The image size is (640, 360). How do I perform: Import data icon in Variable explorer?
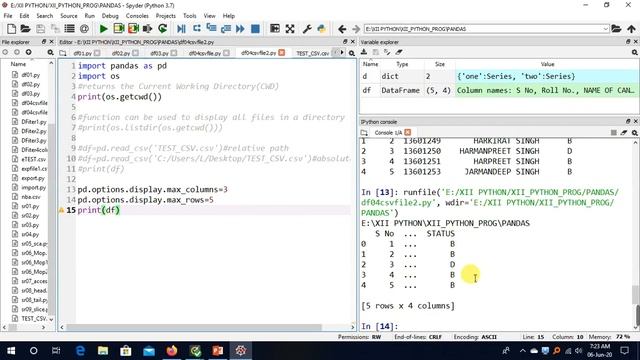[364, 52]
